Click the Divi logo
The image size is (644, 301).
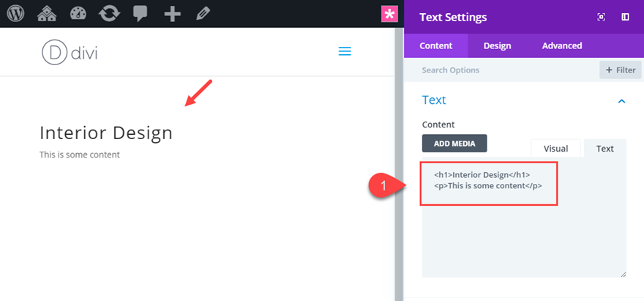tap(70, 52)
